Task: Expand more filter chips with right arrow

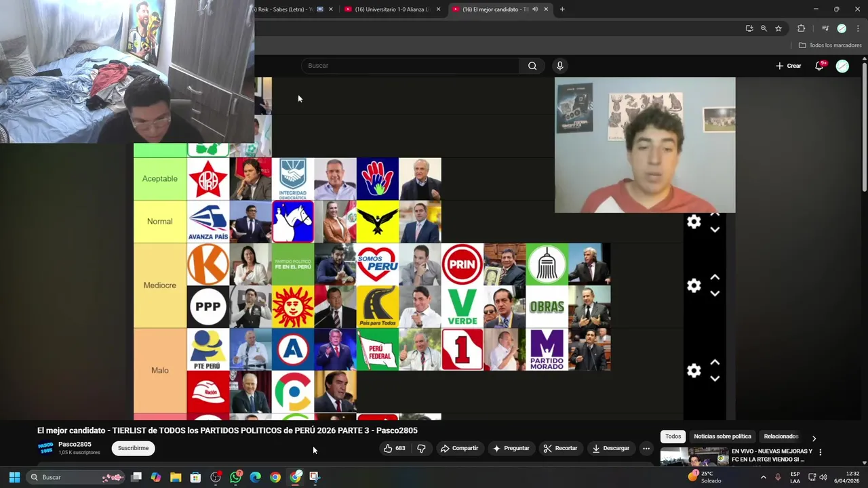Action: [814, 438]
